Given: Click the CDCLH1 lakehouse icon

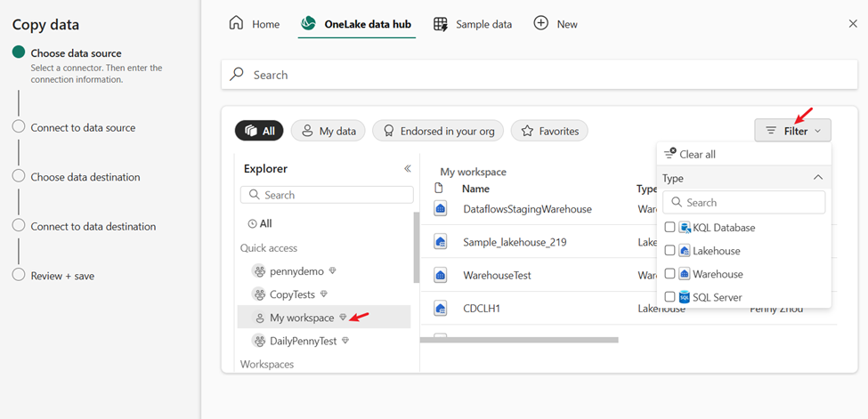Looking at the screenshot, I should 441,309.
